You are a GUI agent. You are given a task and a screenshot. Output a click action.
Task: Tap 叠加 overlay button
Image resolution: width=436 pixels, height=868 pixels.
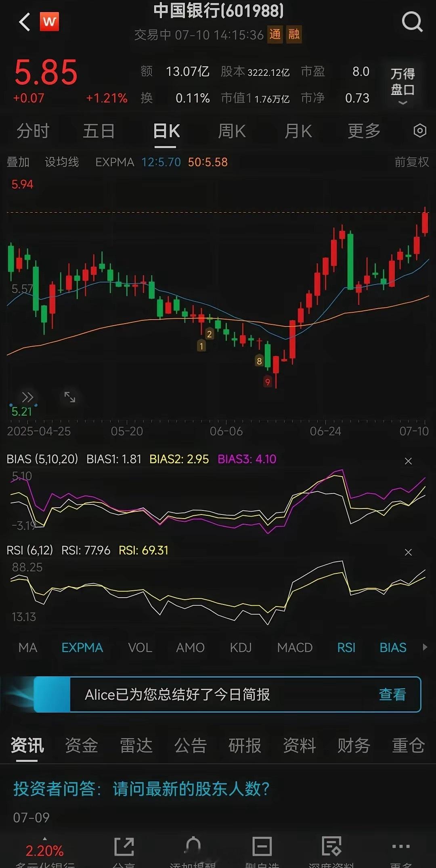18,162
